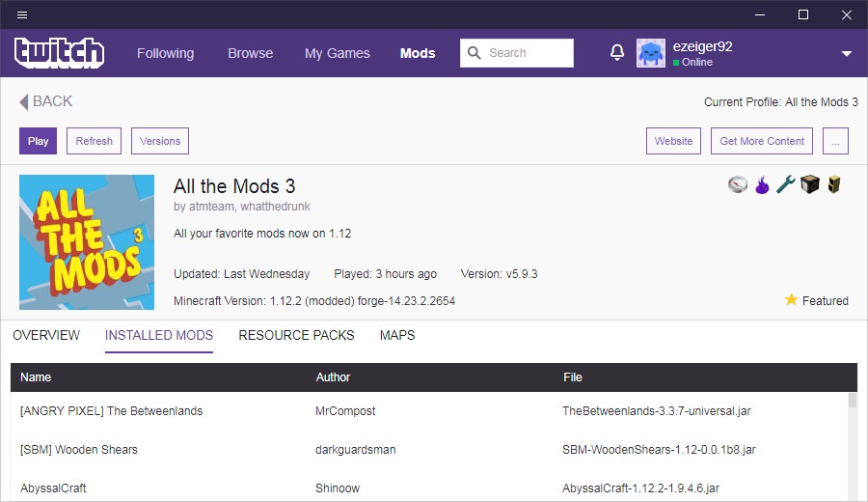Close the Twitch window
This screenshot has height=502, width=868.
point(847,14)
